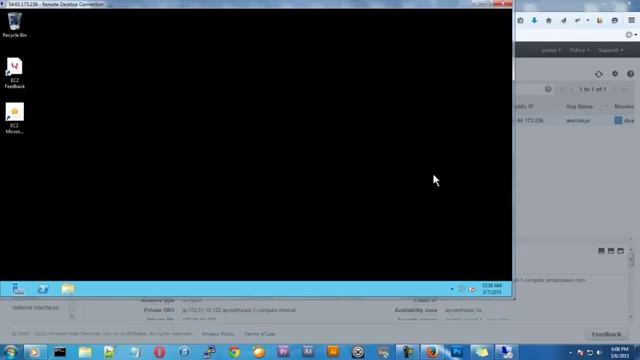Open the Support dropdown in AWS console
The height and width of the screenshot is (360, 640).
pyautogui.click(x=611, y=50)
